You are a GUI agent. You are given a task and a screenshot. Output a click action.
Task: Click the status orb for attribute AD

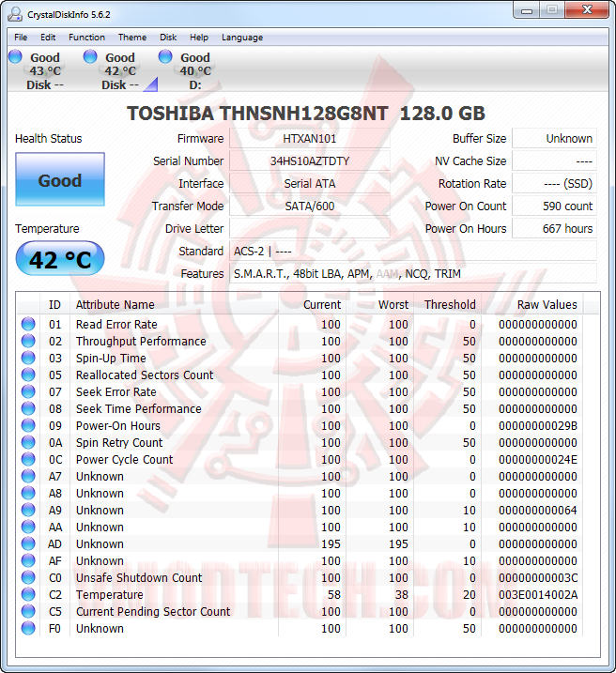click(28, 543)
